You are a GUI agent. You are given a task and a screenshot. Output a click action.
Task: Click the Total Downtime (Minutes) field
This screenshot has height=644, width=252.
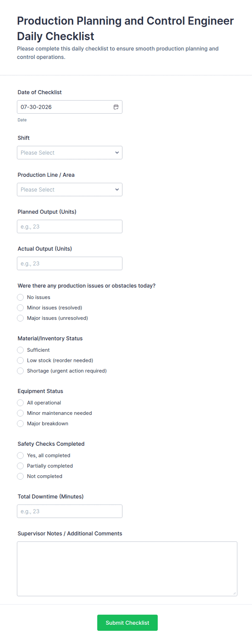70,511
